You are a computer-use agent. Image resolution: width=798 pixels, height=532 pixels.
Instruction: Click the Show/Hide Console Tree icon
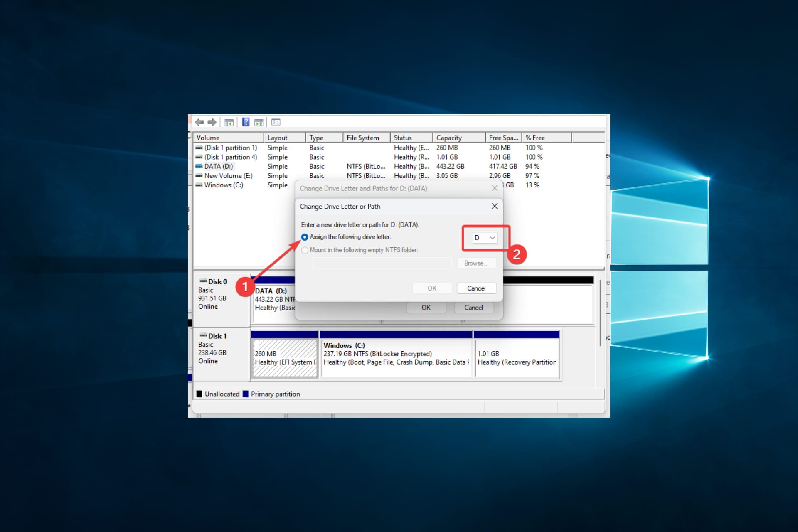[229, 122]
